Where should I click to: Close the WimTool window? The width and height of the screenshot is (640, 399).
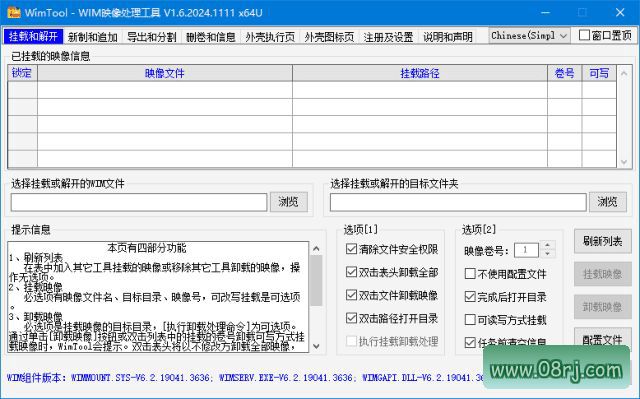(x=620, y=13)
